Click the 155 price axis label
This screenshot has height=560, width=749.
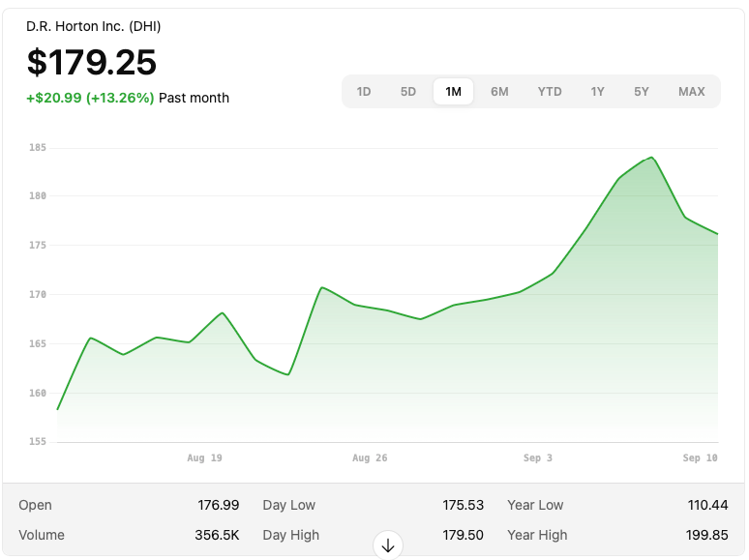click(38, 442)
